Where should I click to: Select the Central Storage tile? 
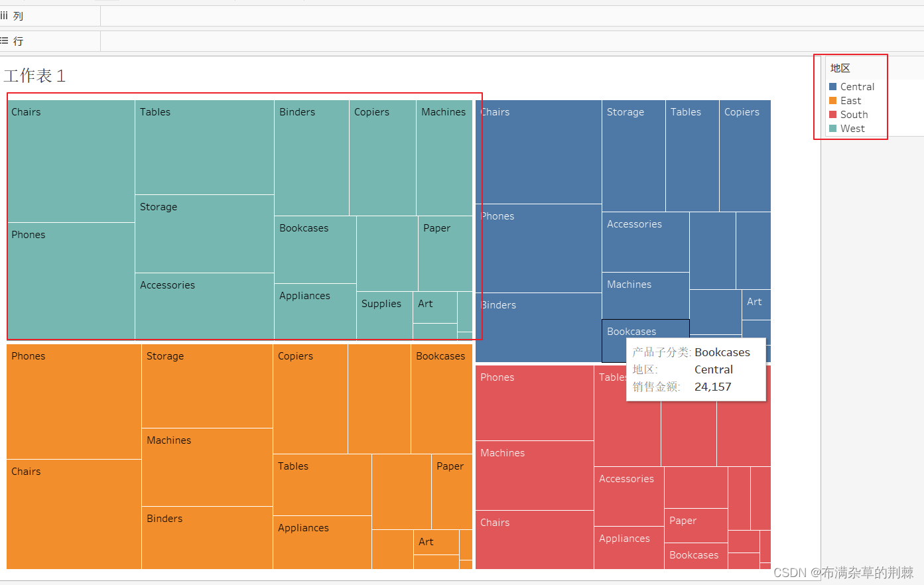pos(633,156)
